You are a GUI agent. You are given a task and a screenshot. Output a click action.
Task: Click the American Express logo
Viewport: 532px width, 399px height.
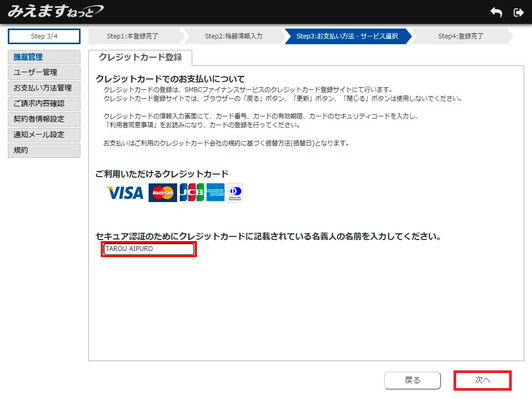pos(215,193)
